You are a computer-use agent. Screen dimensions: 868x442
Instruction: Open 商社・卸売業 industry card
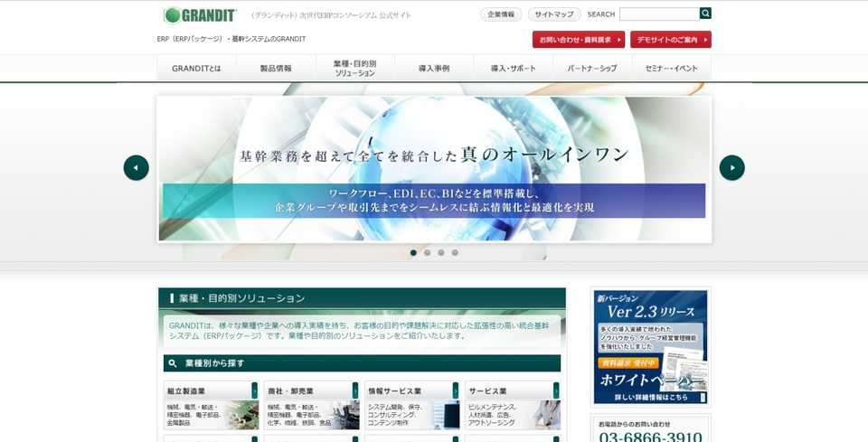312,406
